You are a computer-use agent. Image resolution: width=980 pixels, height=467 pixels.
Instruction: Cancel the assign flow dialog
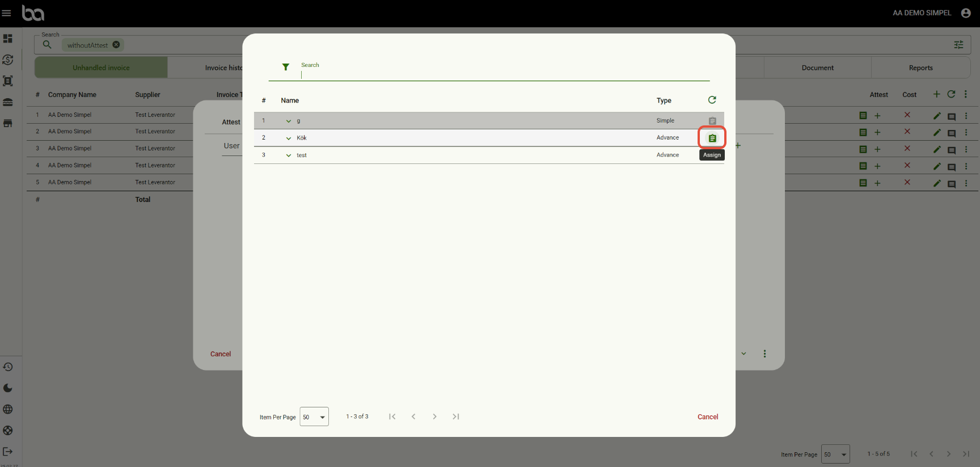[x=708, y=417]
